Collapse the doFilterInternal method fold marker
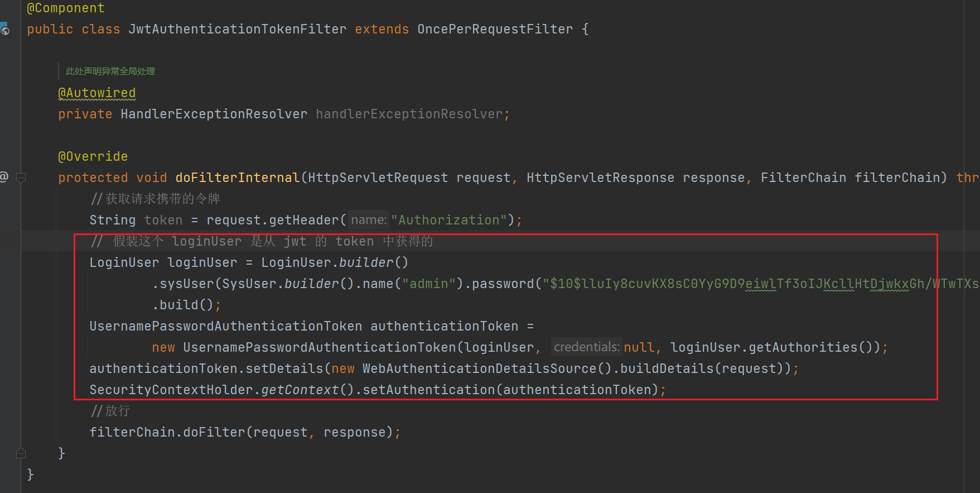 coord(21,178)
